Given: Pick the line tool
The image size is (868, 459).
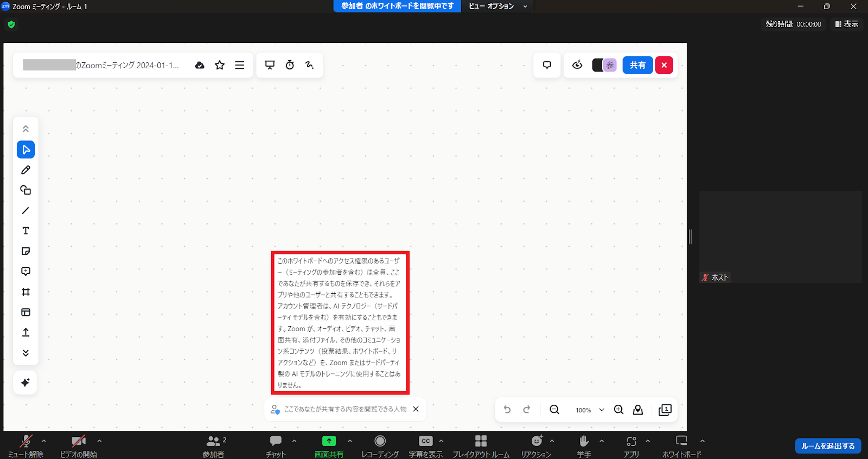Looking at the screenshot, I should tap(25, 210).
